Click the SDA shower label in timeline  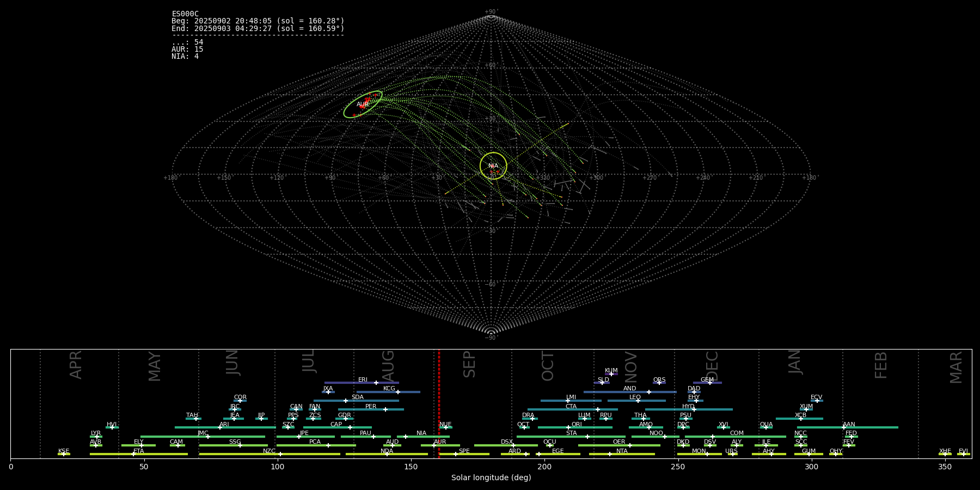point(358,397)
